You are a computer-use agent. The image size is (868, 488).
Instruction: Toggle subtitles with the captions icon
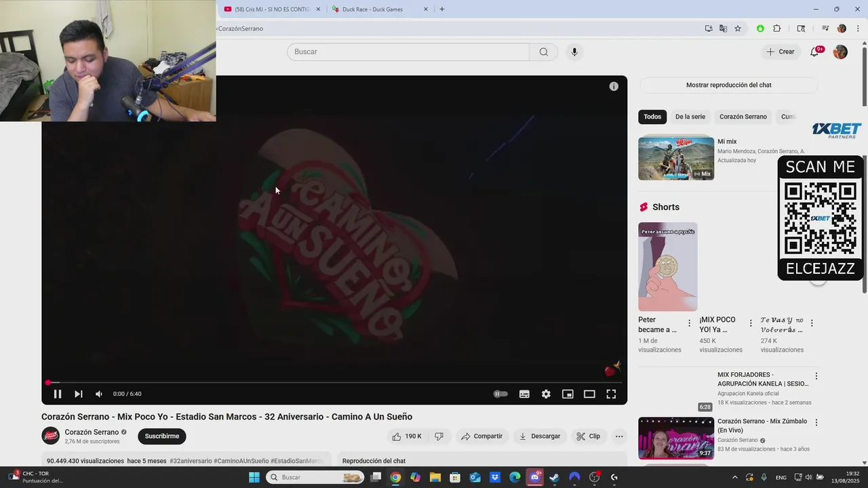[524, 394]
